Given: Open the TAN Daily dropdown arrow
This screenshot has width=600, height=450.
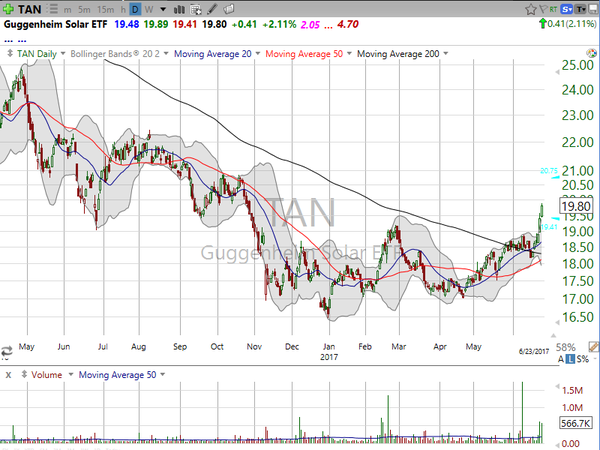Looking at the screenshot, I should [63, 54].
